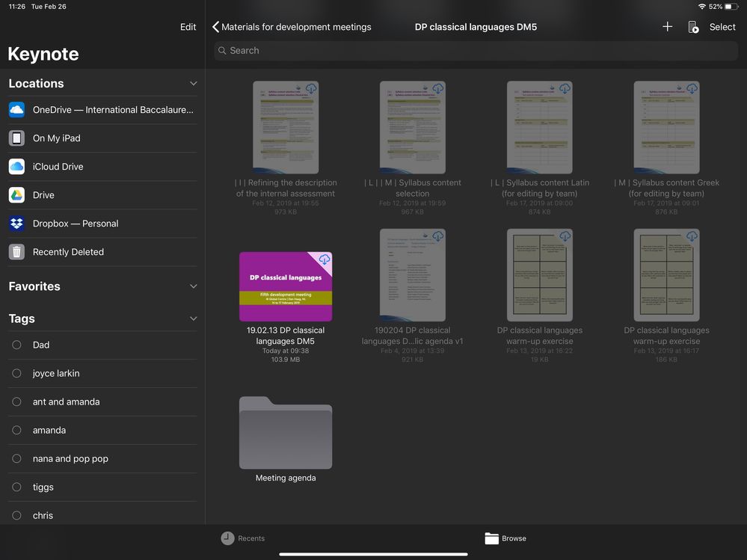Viewport: 747px width, 560px height.
Task: Switch to the Browse tab
Action: (x=505, y=538)
